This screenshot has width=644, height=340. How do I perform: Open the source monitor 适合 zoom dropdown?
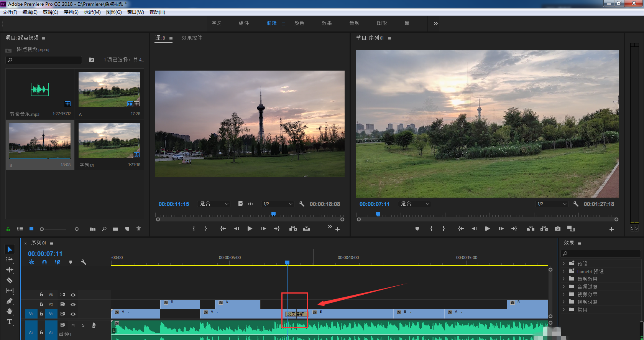[214, 204]
